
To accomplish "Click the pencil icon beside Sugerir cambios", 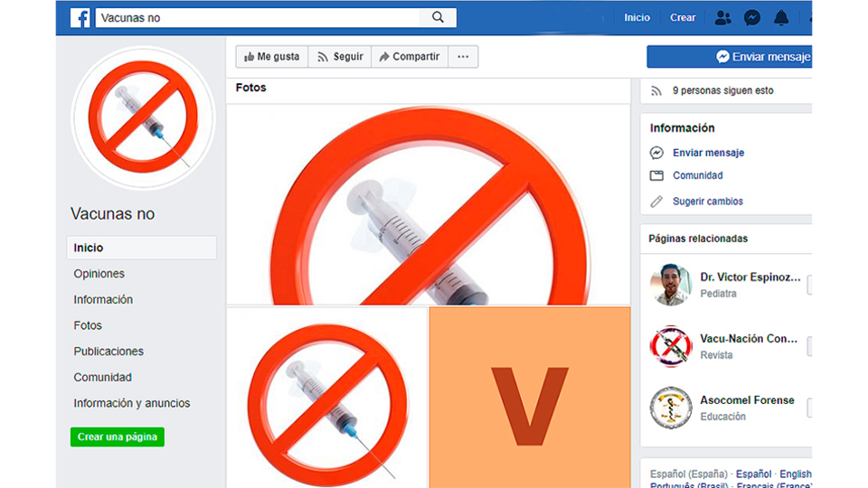I will coord(656,202).
